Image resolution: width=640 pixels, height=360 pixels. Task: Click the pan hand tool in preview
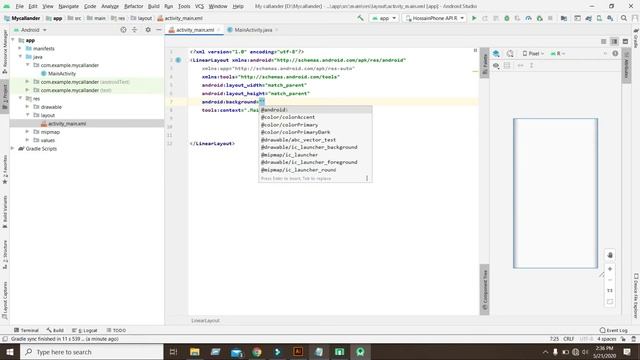click(610, 255)
